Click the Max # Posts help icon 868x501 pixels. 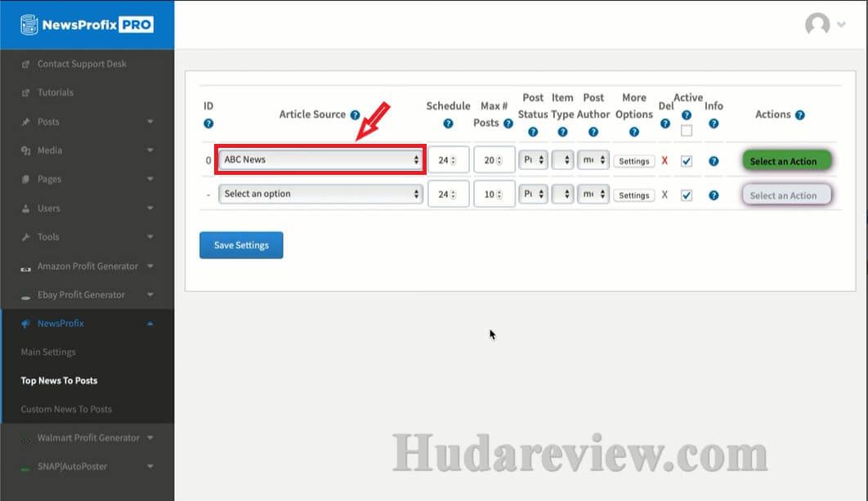click(x=508, y=123)
